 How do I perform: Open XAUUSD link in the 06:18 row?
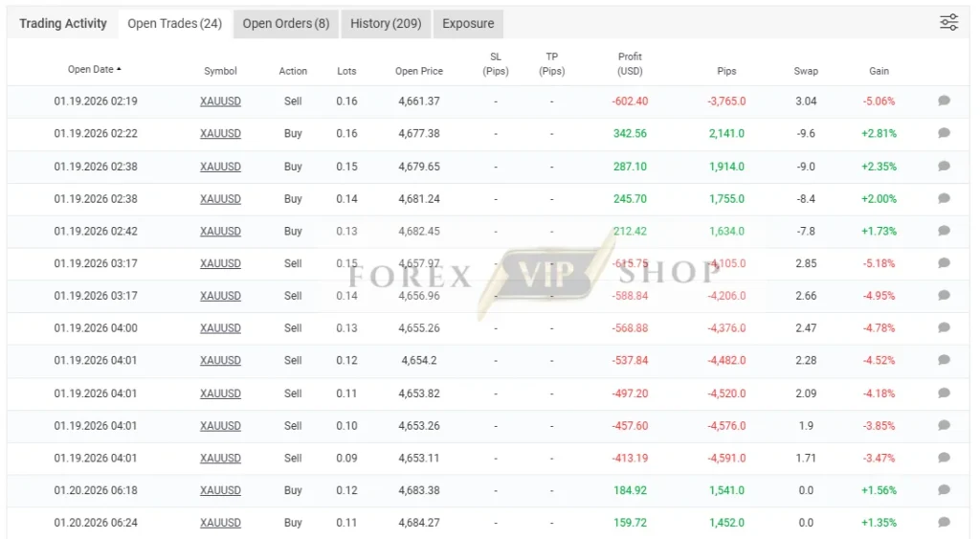pyautogui.click(x=220, y=491)
